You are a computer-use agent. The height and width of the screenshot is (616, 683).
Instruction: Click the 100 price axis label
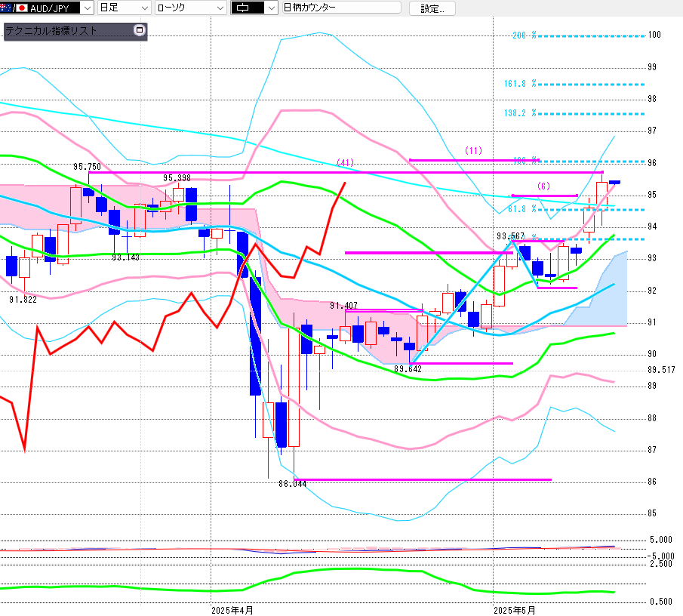click(x=654, y=35)
